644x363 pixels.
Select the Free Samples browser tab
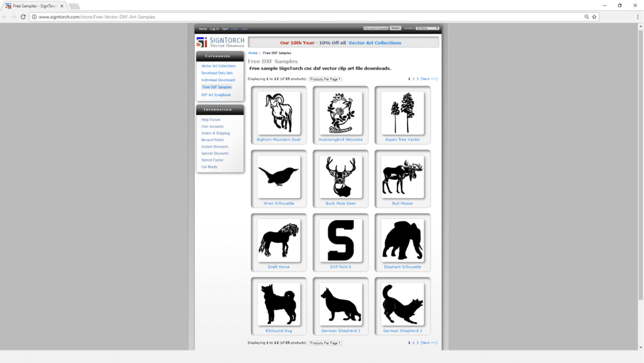coord(35,5)
